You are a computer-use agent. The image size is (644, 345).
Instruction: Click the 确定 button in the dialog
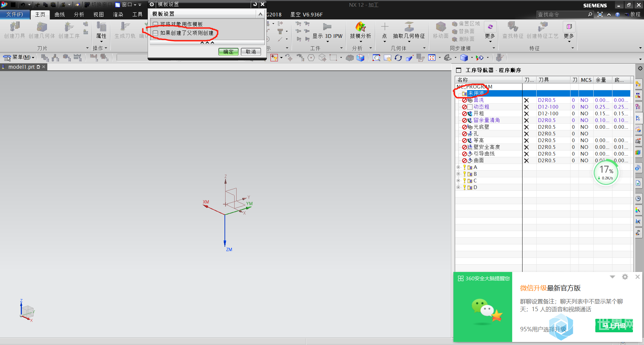click(x=228, y=52)
